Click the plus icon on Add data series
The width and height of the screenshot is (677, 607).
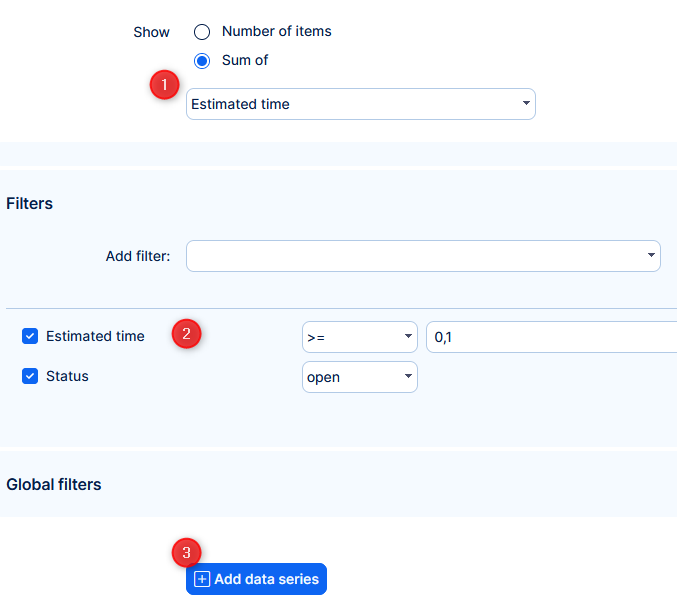pos(202,579)
